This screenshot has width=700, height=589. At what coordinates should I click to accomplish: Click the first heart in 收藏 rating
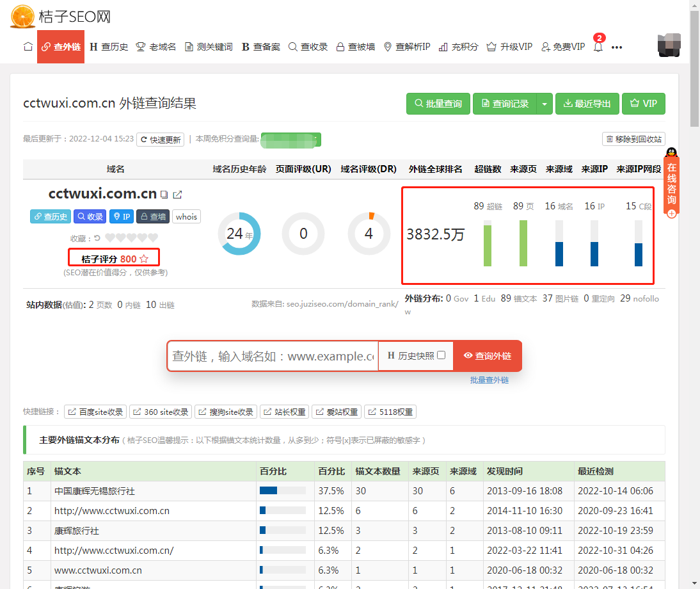109,238
